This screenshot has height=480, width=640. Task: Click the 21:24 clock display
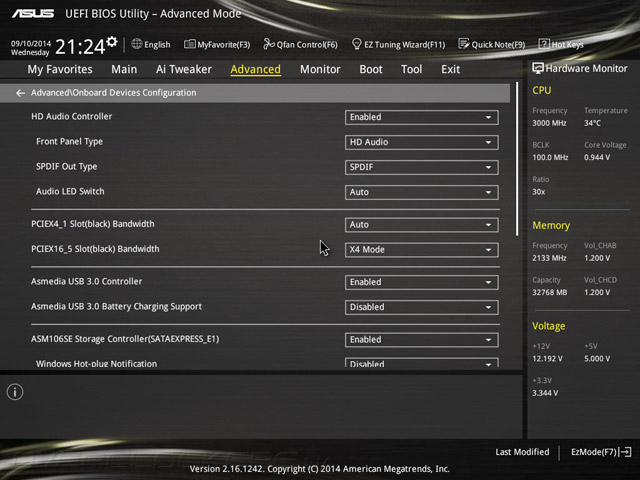coord(80,47)
